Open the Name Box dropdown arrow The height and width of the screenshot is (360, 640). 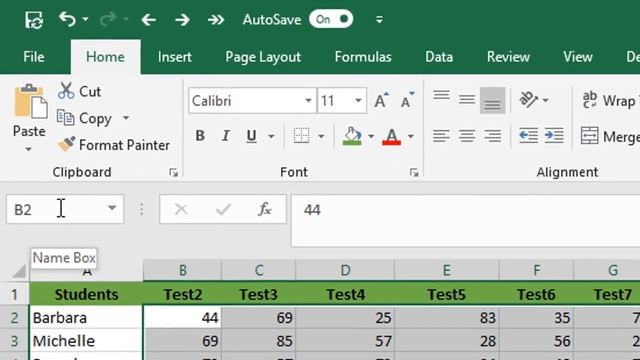click(112, 209)
